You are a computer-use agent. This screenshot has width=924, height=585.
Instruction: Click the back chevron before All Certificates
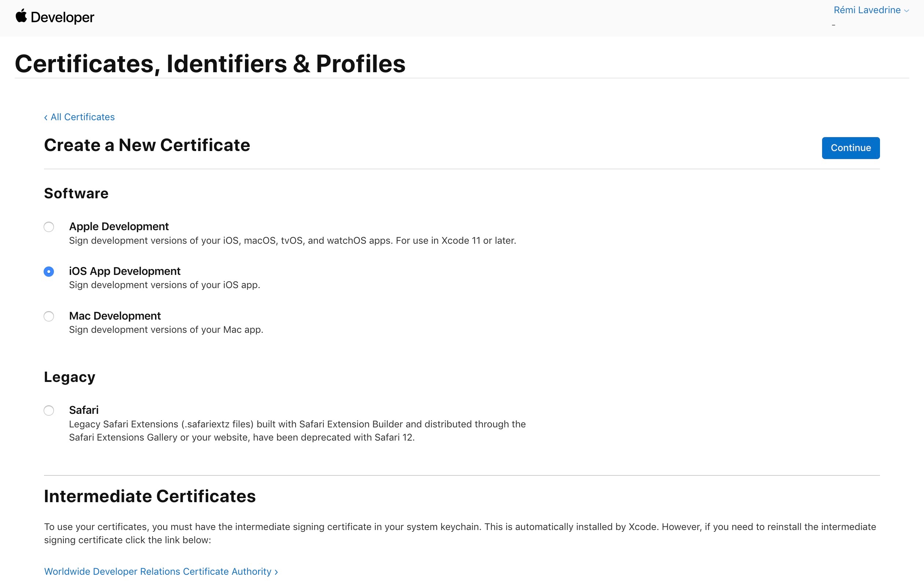[x=46, y=117]
